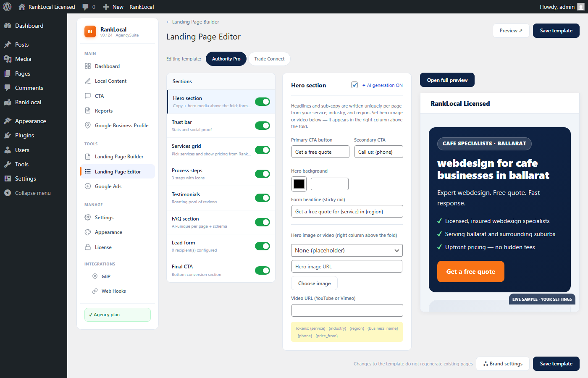Click the WordPress logo icon
Image resolution: width=588 pixels, height=378 pixels.
coord(7,7)
